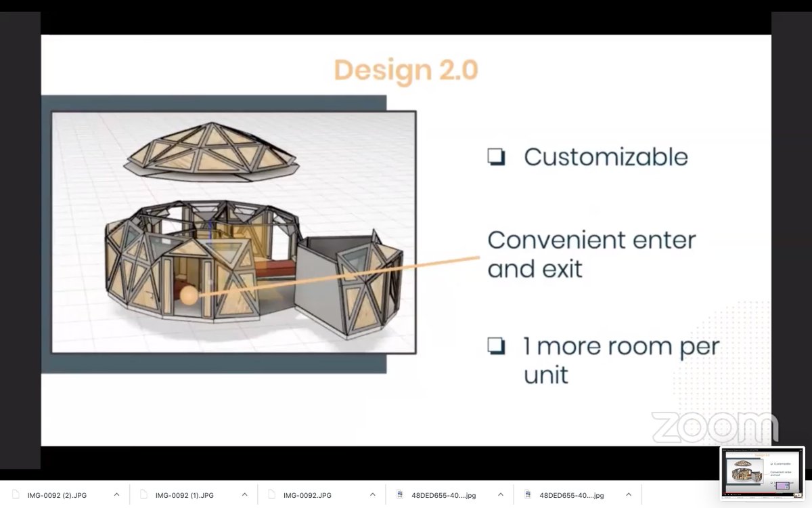The image size is (812, 508).
Task: Open downloaded file IMG-0092 (2).JPG
Action: coord(57,495)
